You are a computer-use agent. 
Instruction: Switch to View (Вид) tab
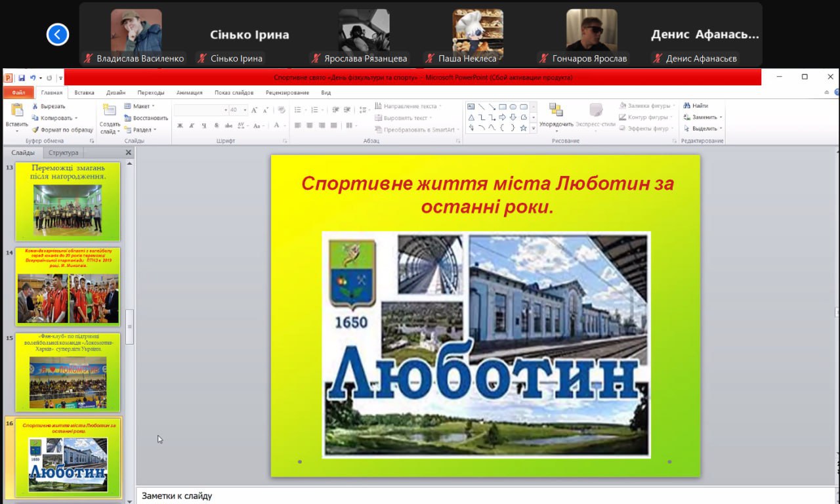click(326, 93)
